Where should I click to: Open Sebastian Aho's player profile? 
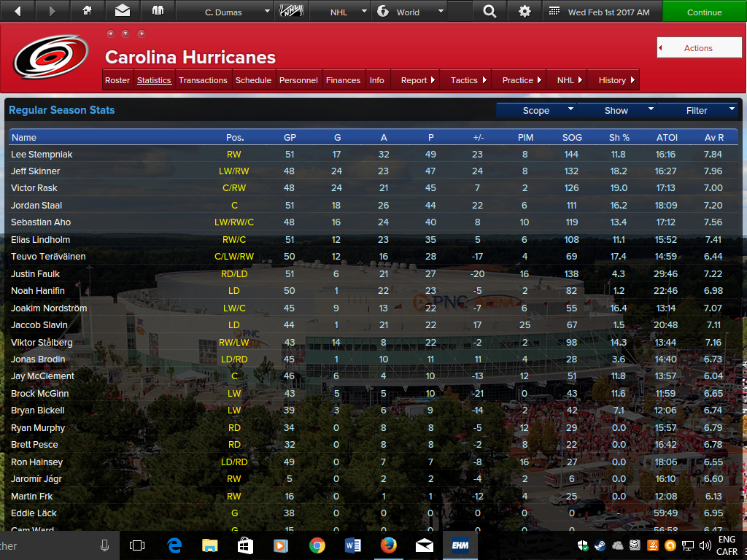tap(41, 222)
